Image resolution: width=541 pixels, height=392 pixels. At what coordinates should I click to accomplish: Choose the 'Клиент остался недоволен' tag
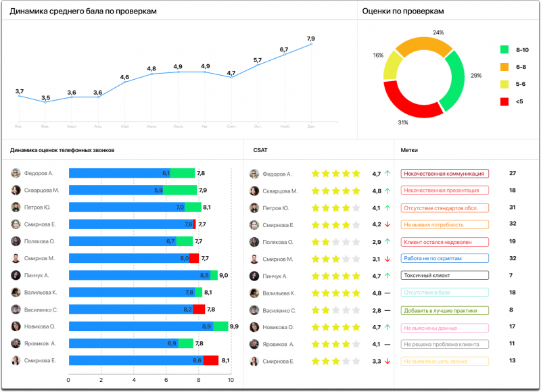444,242
